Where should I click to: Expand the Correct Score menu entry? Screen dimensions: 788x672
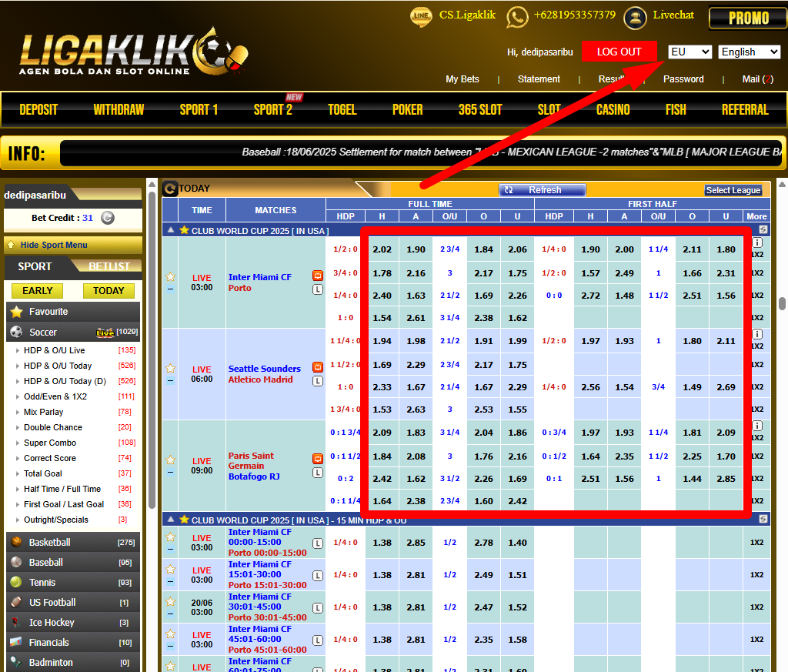coord(50,458)
